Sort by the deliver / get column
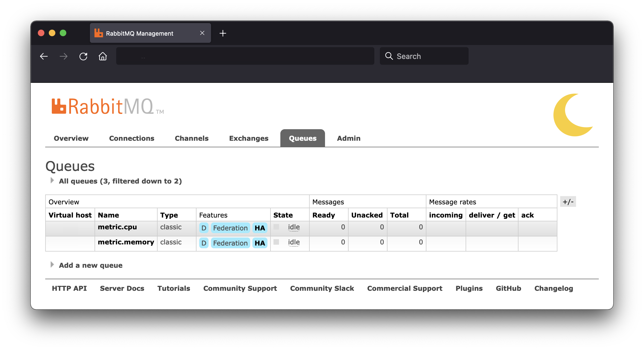The height and width of the screenshot is (350, 644). (492, 215)
